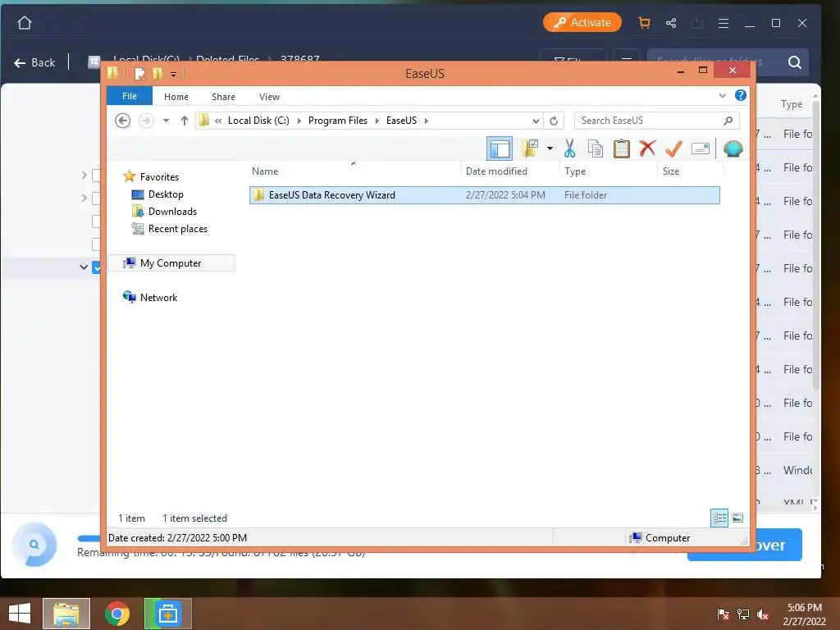Viewport: 840px width, 630px height.
Task: Click the Back button in recovery window
Action: coord(34,62)
